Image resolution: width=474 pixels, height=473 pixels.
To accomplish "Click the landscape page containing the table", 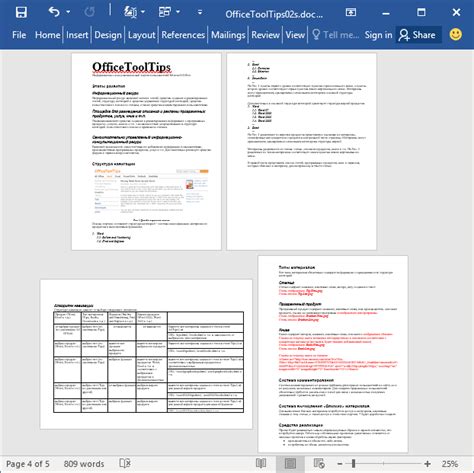I will 146,354.
